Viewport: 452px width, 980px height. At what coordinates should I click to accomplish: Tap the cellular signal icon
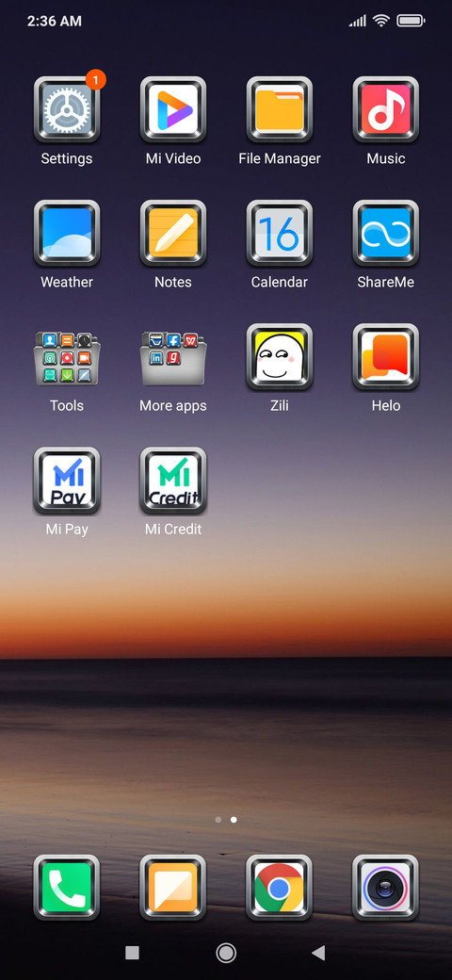coord(358,22)
